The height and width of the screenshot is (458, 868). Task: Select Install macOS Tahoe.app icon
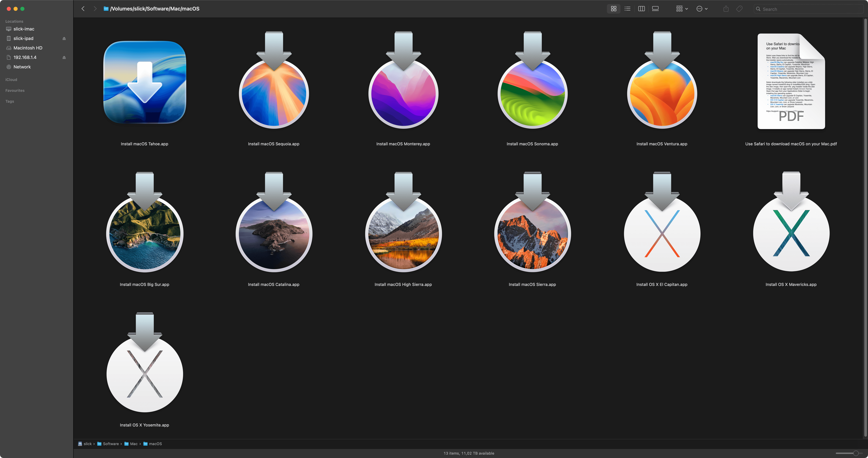coord(145,82)
